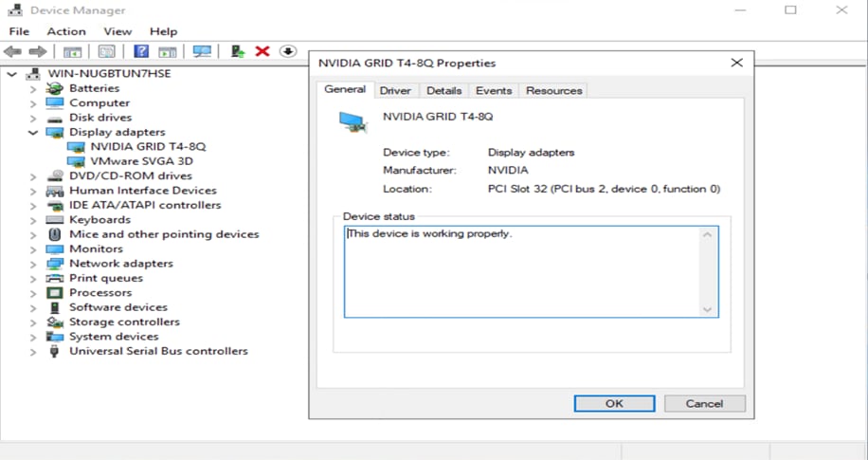This screenshot has width=868, height=460.
Task: Click the Scan for hardware changes monitor icon
Action: (202, 51)
